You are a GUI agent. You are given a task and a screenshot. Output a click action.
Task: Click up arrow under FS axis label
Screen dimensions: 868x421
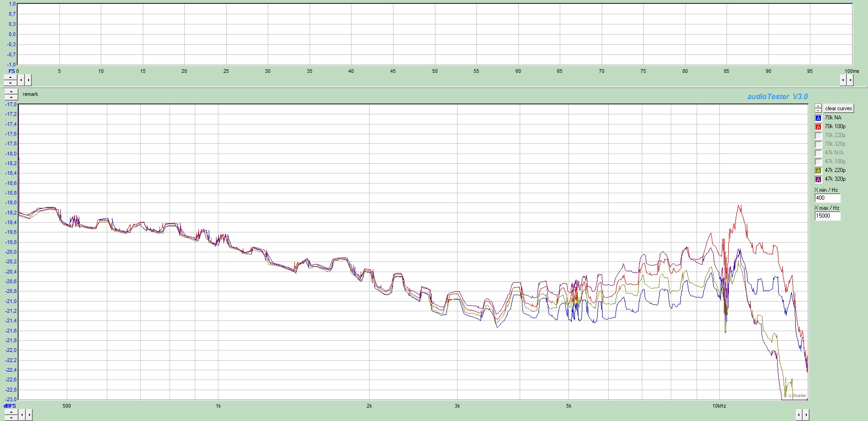(x=10, y=77)
